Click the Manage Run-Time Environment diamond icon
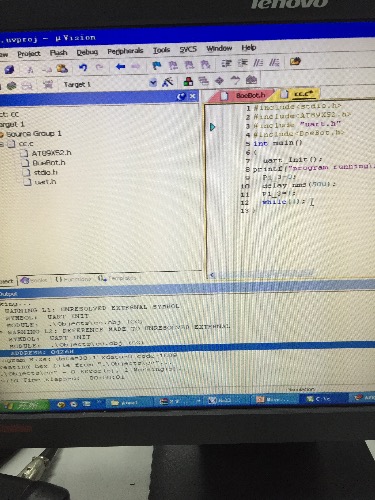Image resolution: width=375 pixels, height=500 pixels. point(219,81)
